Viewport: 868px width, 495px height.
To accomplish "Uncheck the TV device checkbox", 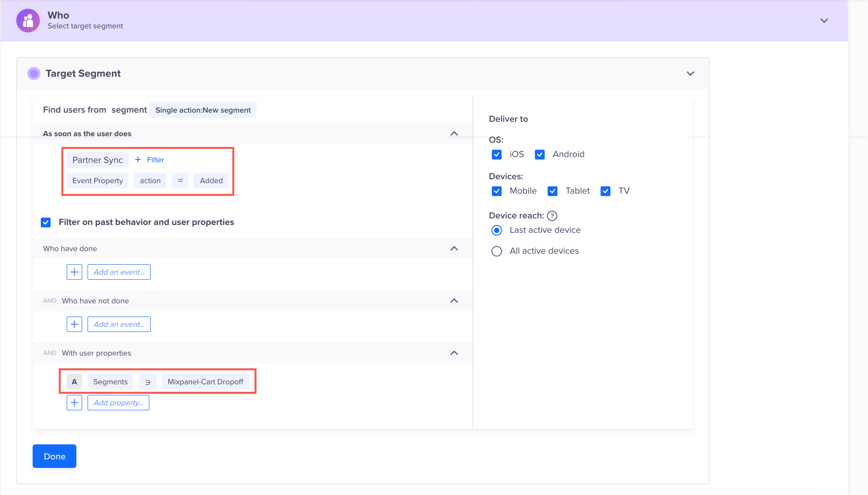I will tap(605, 191).
